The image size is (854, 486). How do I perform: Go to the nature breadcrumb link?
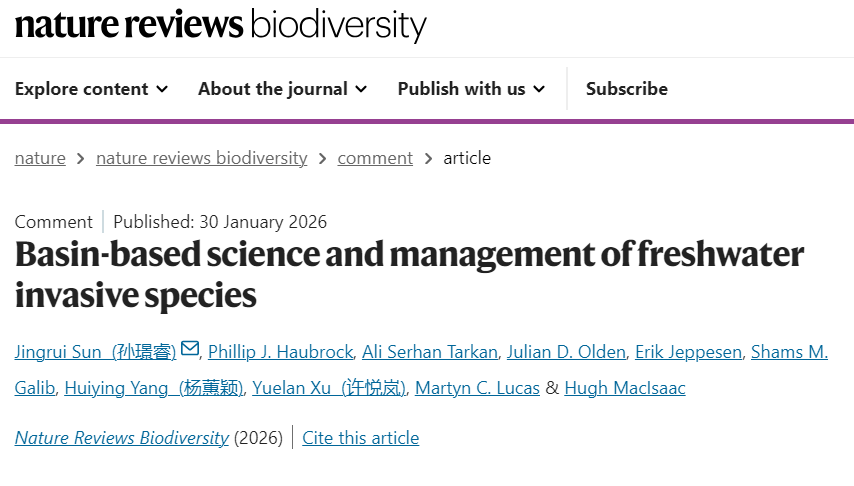pyautogui.click(x=40, y=158)
